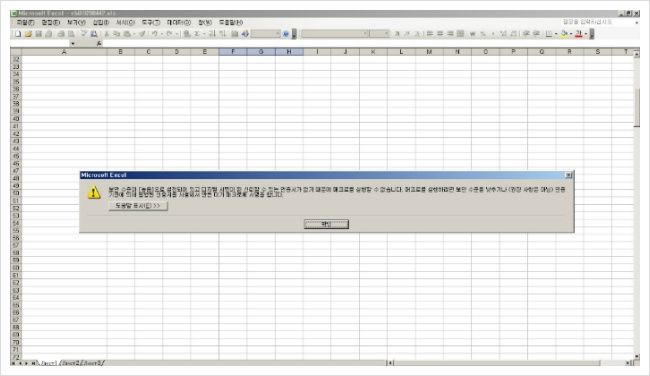Click the Font Color button

point(579,34)
